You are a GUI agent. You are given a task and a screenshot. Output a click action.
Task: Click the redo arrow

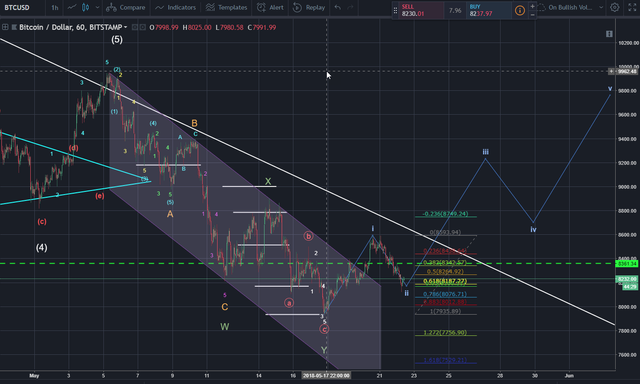click(350, 7)
